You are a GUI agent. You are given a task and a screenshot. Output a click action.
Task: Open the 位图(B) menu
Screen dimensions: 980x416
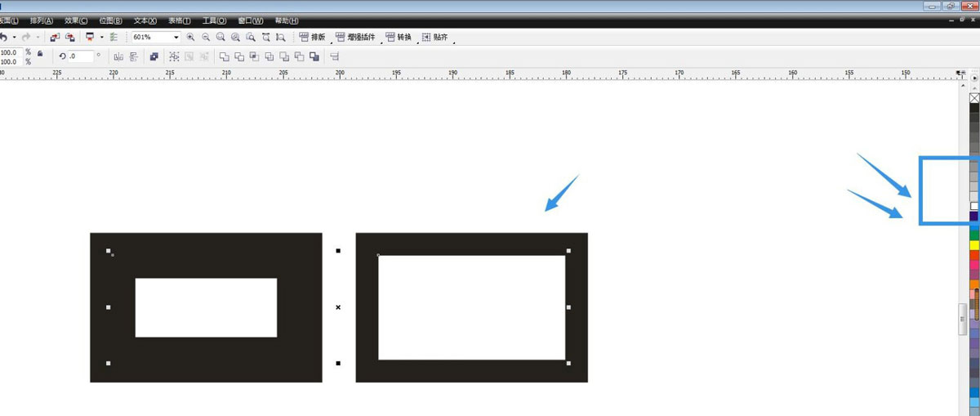(x=110, y=20)
